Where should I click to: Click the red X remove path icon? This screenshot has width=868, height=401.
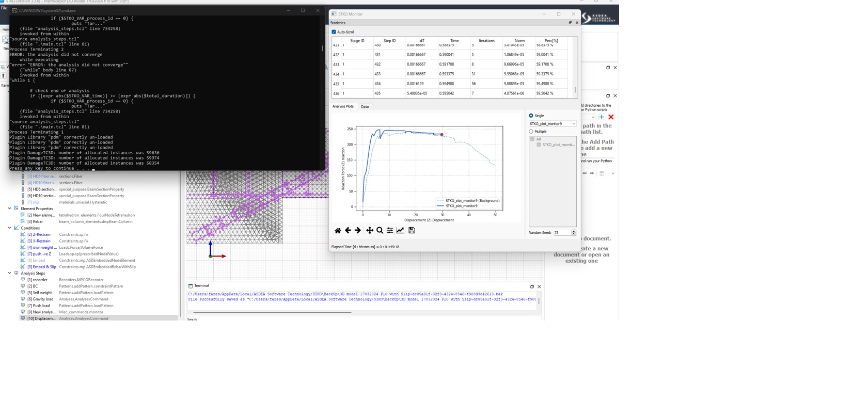611,117
